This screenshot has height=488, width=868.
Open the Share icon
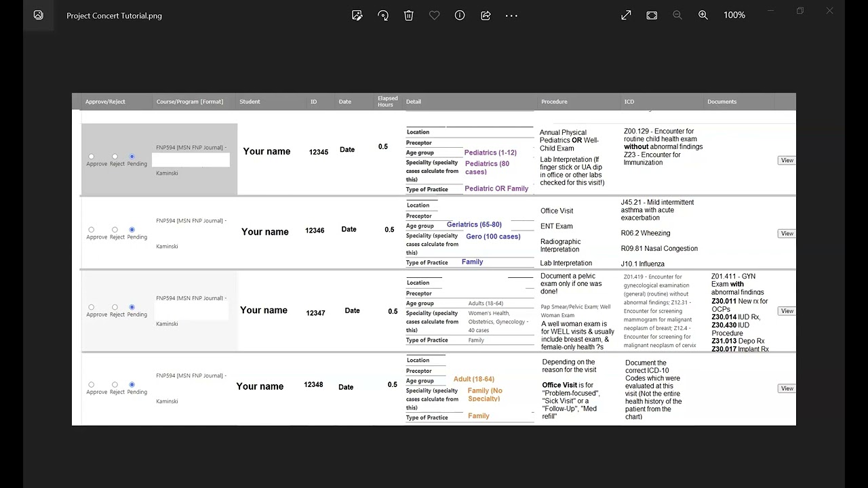[x=486, y=15]
